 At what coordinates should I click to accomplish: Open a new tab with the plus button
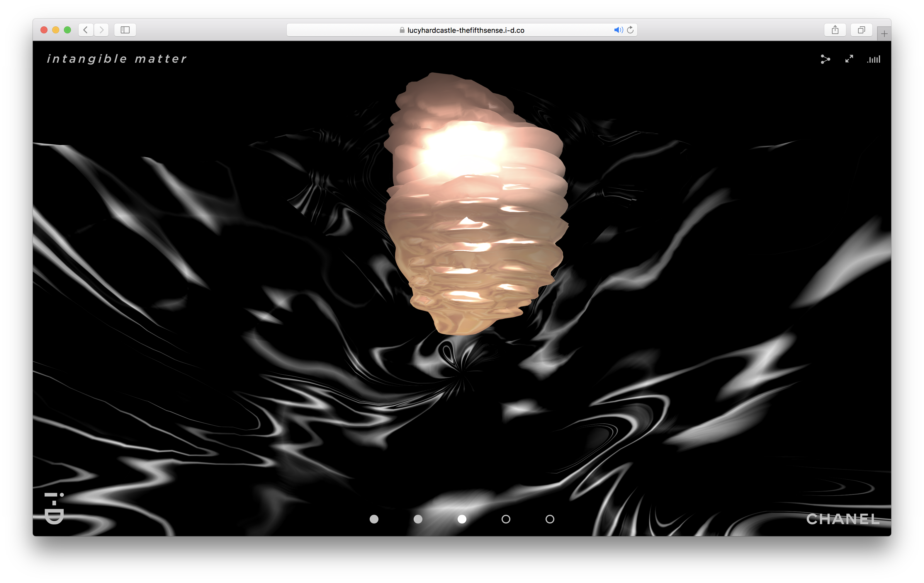[x=884, y=34]
